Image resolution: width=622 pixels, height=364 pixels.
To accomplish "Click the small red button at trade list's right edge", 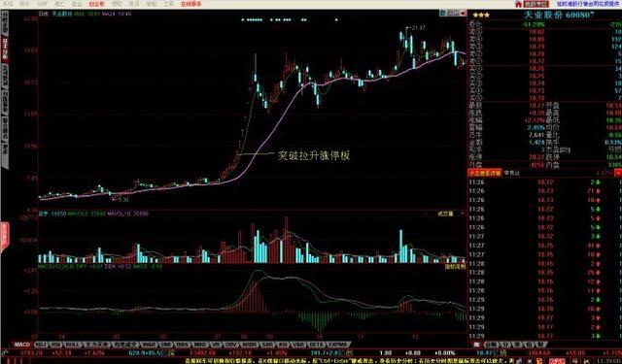I will [x=618, y=173].
